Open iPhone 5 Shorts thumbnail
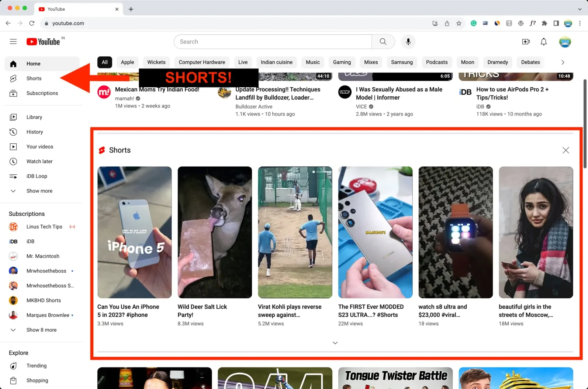The width and height of the screenshot is (588, 389). (x=135, y=232)
